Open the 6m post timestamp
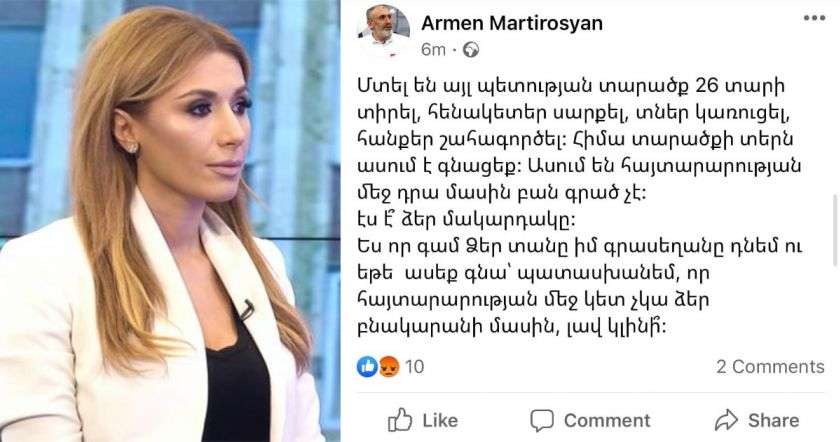The height and width of the screenshot is (442, 840). pos(433,50)
